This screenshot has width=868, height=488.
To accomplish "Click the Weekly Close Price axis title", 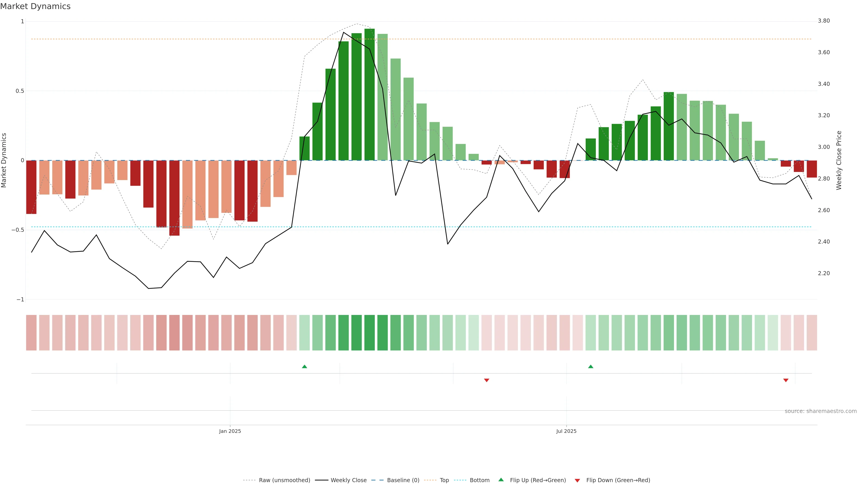I will click(x=839, y=160).
